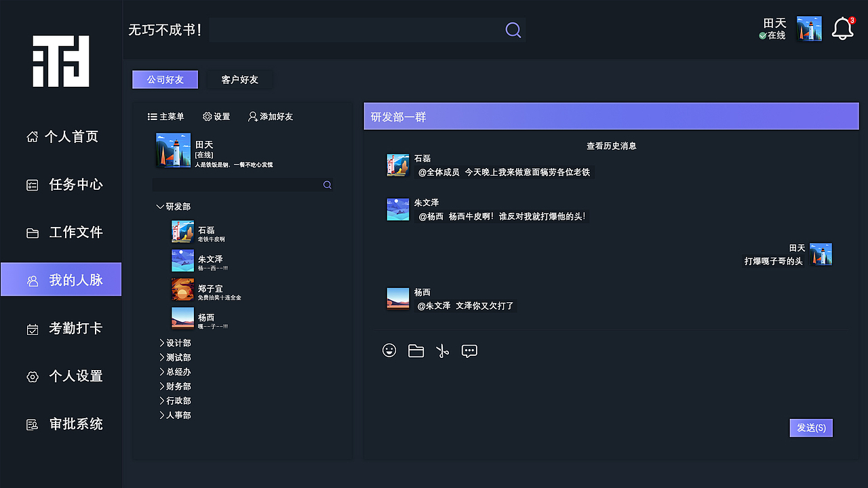Click the folder icon to send a file
Screen dimensions: 868x488
point(416,350)
